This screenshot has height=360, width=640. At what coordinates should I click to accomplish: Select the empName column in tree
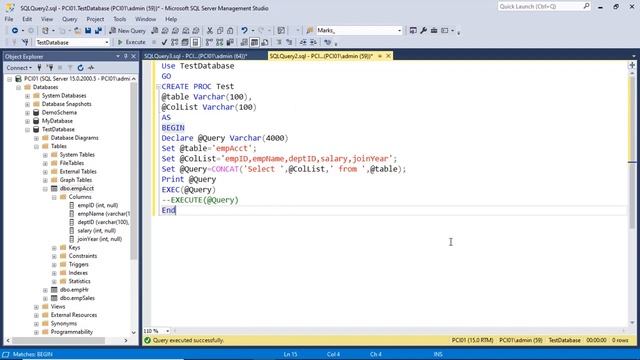point(104,214)
